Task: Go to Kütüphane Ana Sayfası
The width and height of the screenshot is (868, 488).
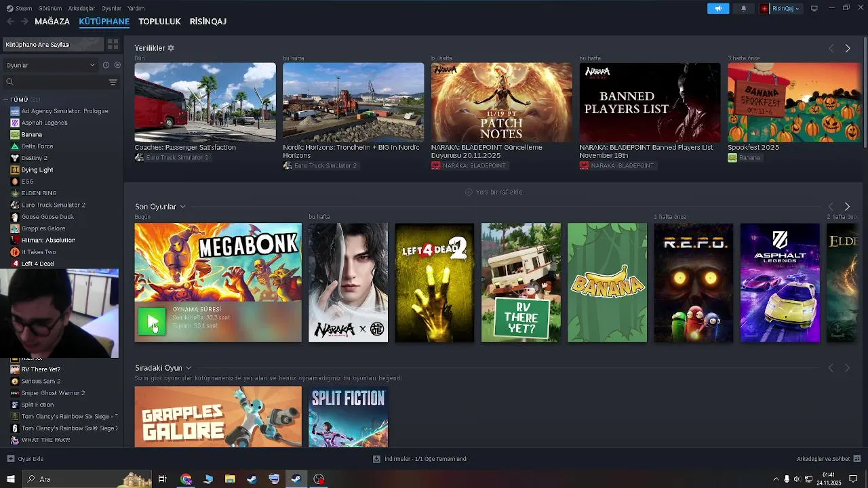Action: pyautogui.click(x=53, y=44)
